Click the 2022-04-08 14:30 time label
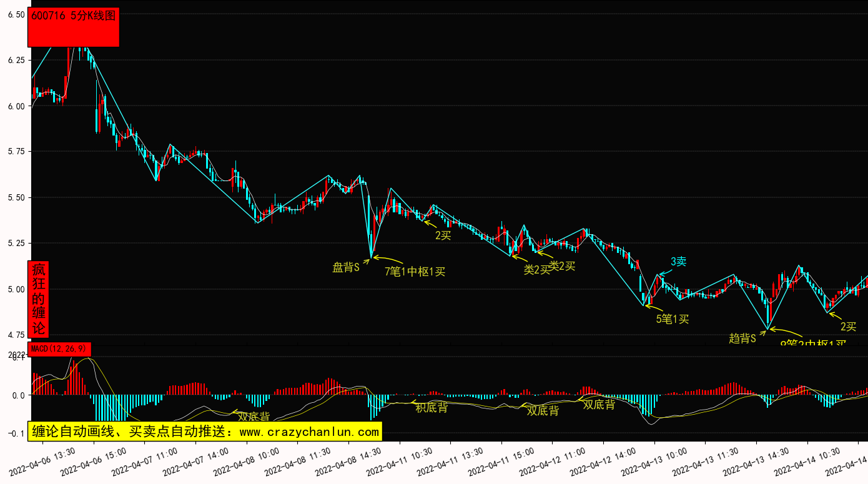 click(x=348, y=461)
